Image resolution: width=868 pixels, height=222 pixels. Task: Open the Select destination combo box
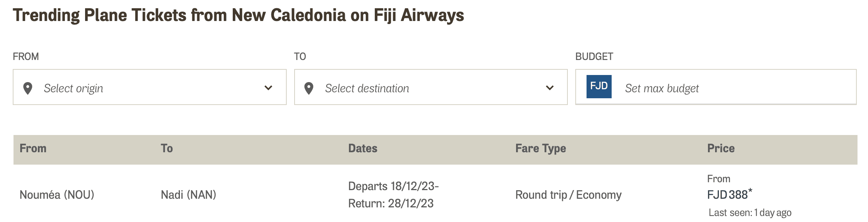431,87
